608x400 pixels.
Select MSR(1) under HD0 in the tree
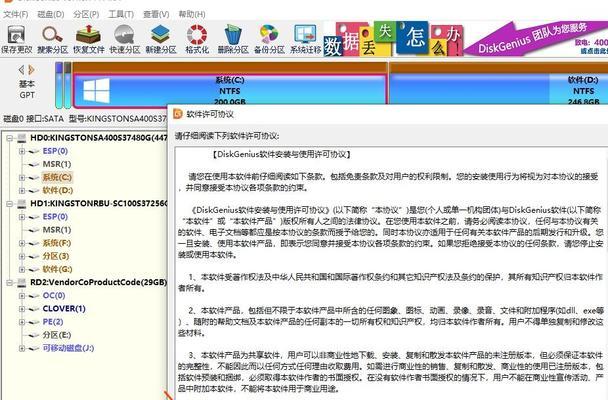click(57, 164)
